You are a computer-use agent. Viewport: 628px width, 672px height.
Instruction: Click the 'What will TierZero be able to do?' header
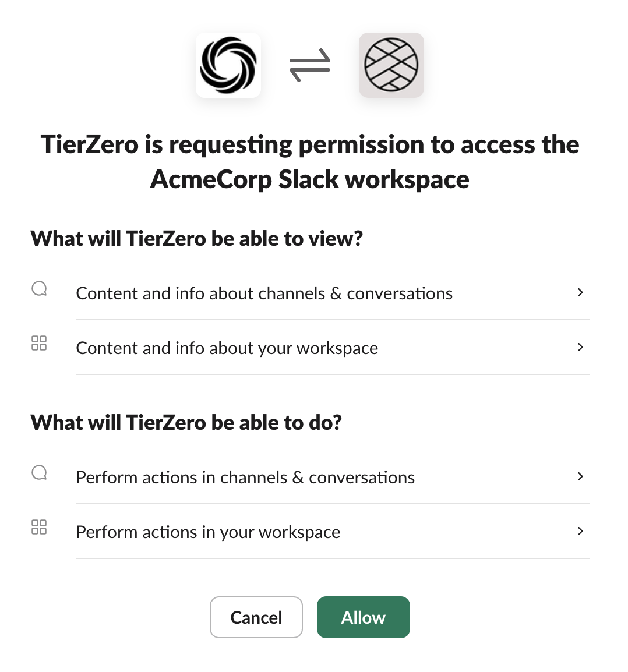[x=187, y=422]
